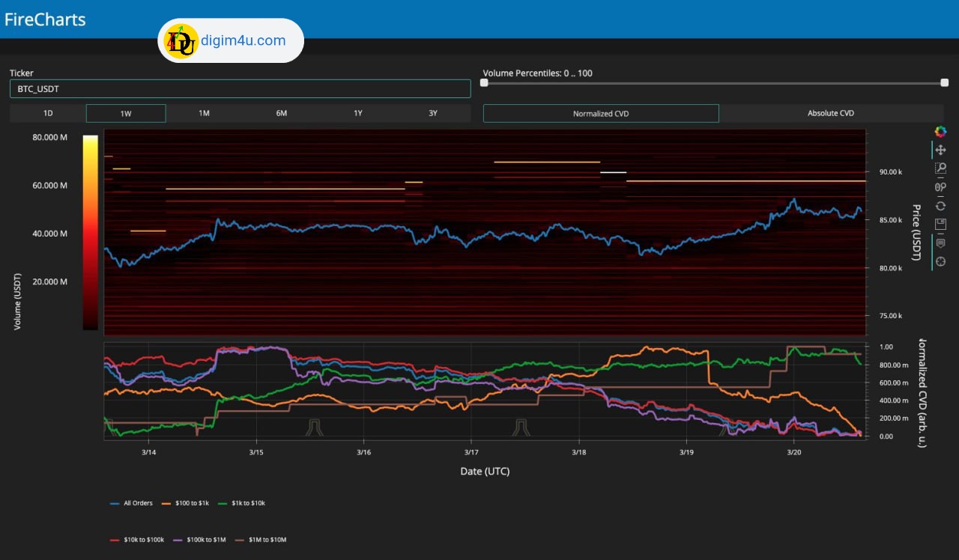
Task: Click the BTC_USDT ticker input field
Action: (240, 88)
